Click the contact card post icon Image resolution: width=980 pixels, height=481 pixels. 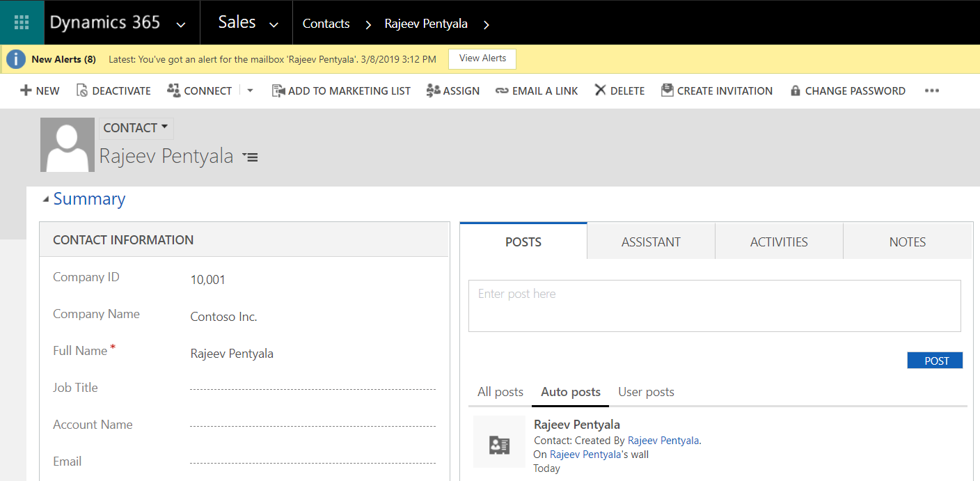pos(499,442)
